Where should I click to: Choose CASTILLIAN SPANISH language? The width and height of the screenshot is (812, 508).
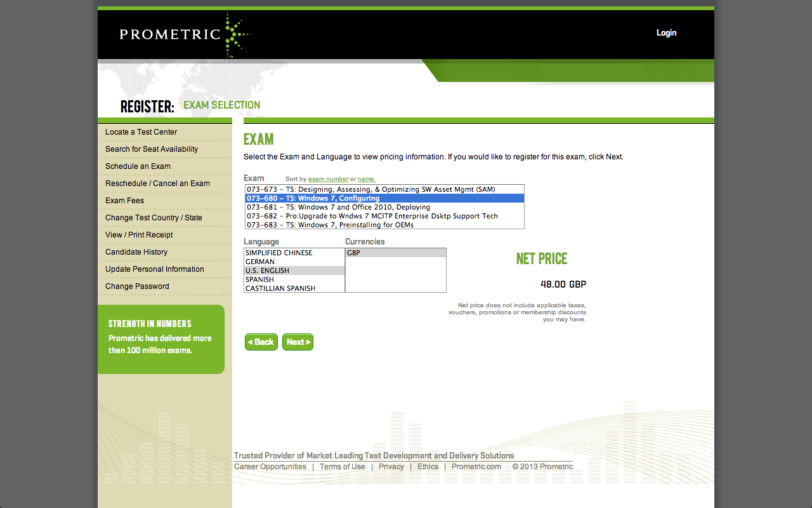(x=294, y=288)
